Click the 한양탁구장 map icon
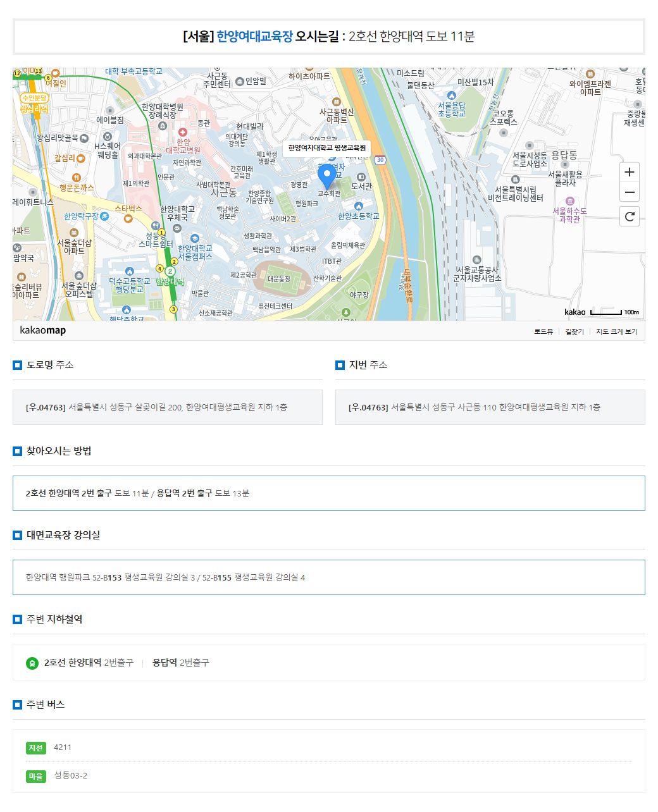Image resolution: width=658 pixels, height=812 pixels. [x=104, y=216]
